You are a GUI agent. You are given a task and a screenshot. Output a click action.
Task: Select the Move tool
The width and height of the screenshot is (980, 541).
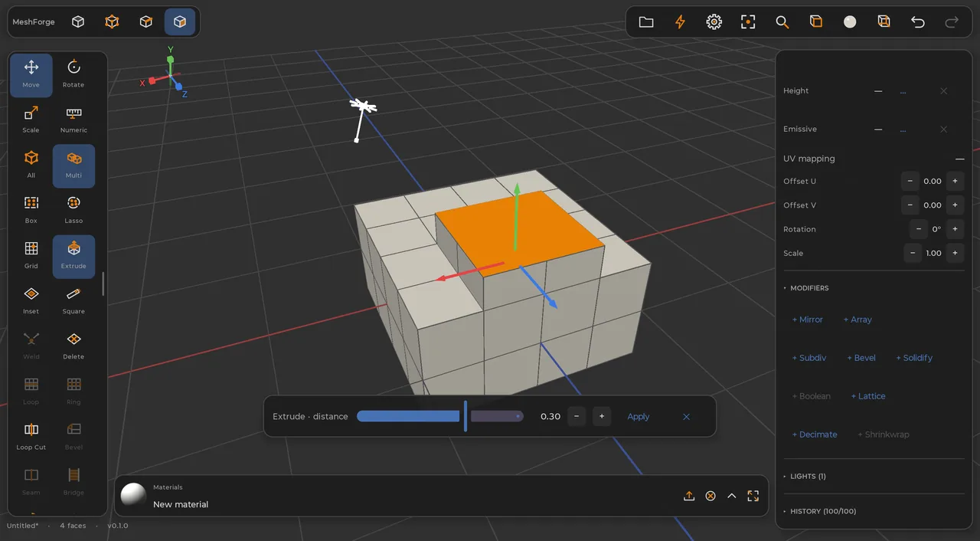coord(31,75)
